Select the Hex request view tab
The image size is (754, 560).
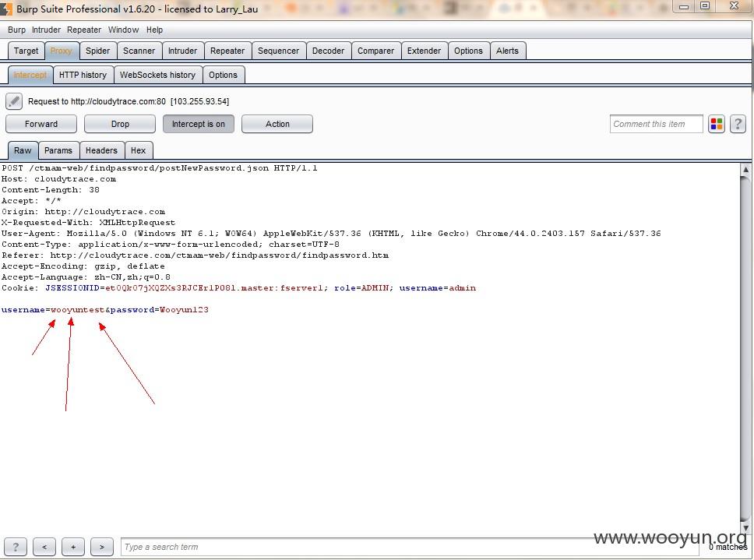(138, 150)
